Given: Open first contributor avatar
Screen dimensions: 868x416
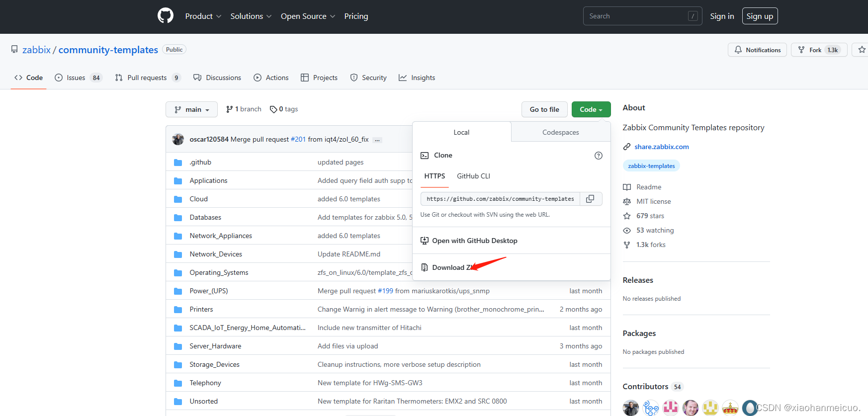Looking at the screenshot, I should [631, 408].
